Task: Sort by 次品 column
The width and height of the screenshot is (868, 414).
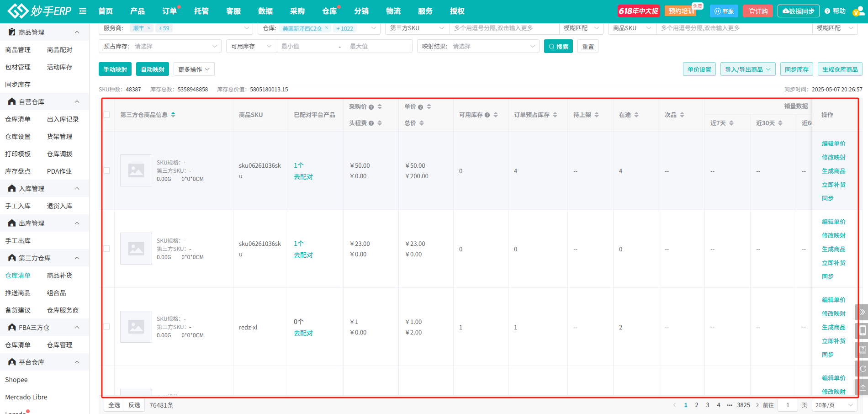Action: [x=682, y=115]
